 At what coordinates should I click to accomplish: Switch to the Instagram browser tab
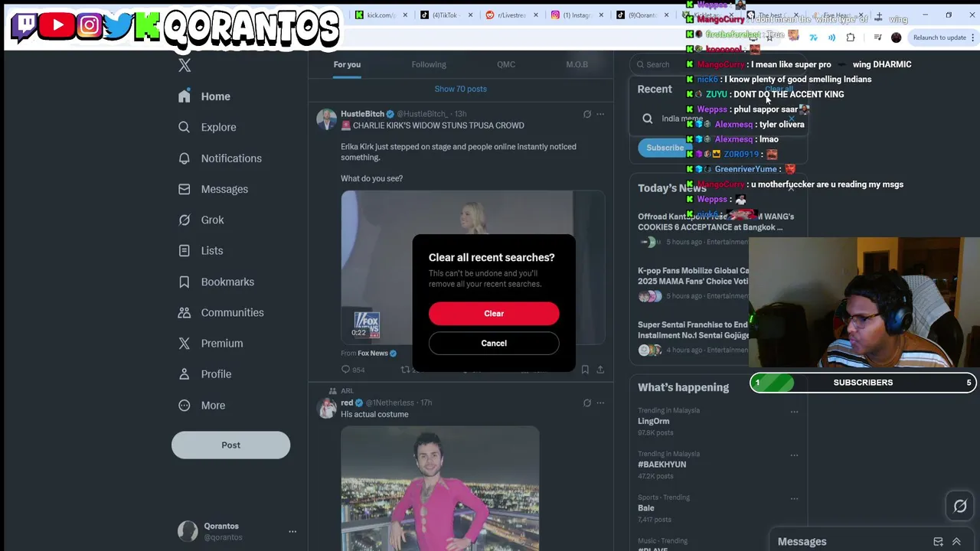pyautogui.click(x=576, y=15)
